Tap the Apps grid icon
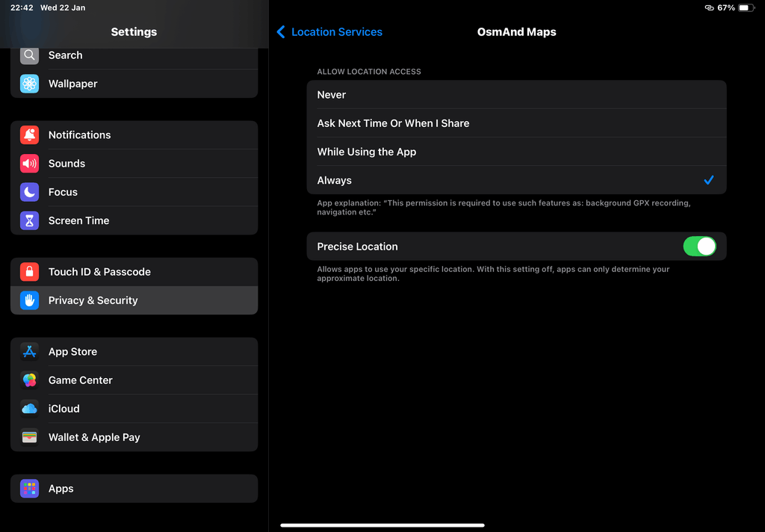This screenshot has width=765, height=532. pos(29,489)
